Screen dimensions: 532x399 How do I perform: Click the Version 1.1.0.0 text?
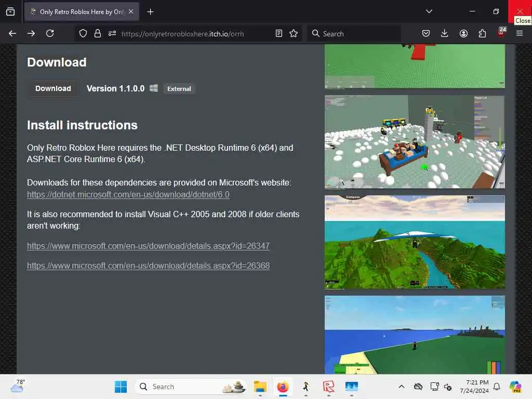click(x=116, y=88)
